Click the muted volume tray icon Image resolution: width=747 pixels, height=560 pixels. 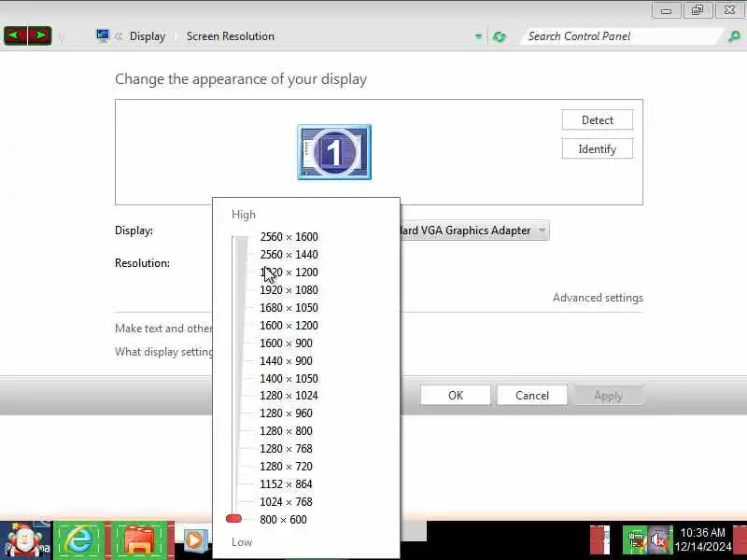660,539
